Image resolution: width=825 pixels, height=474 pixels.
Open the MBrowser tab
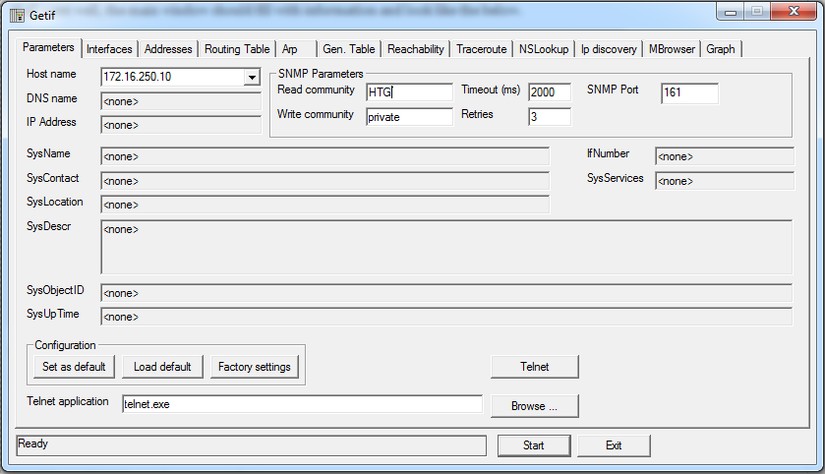point(672,49)
